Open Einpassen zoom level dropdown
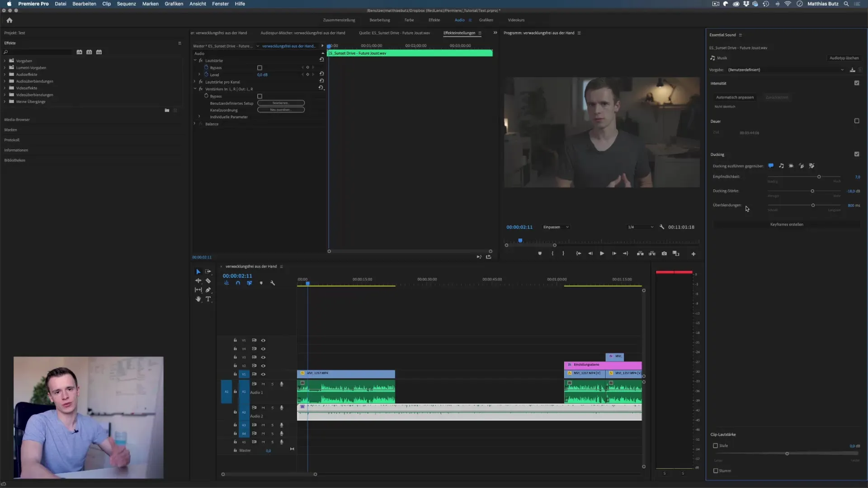Image resolution: width=868 pixels, height=488 pixels. point(556,227)
